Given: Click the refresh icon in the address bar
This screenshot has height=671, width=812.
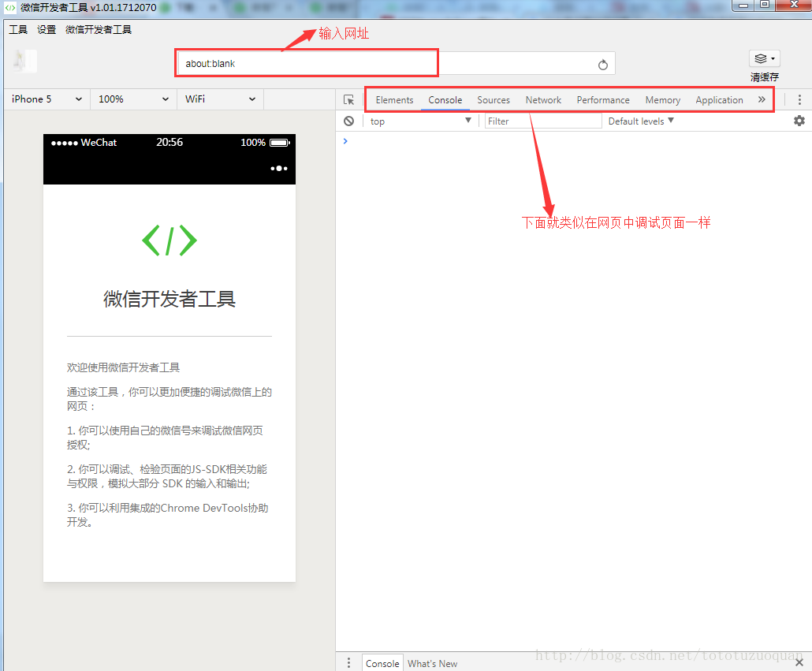Looking at the screenshot, I should 603,65.
